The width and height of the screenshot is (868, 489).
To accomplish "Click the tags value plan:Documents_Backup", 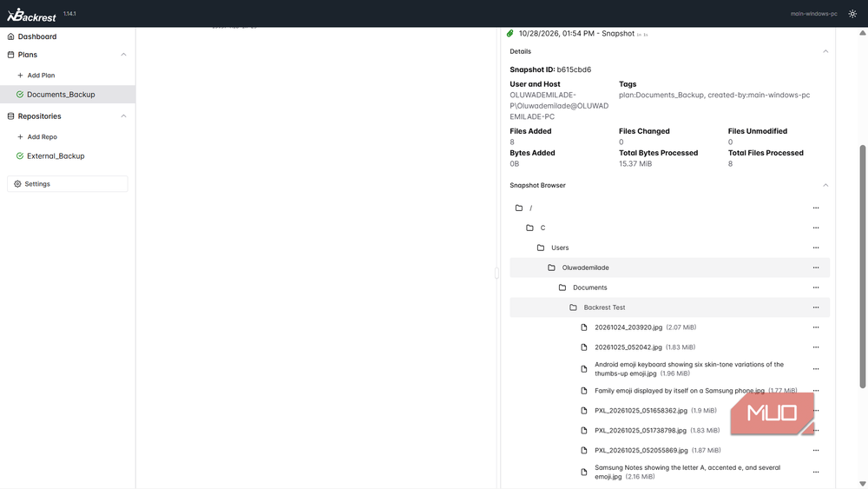I will 661,96.
